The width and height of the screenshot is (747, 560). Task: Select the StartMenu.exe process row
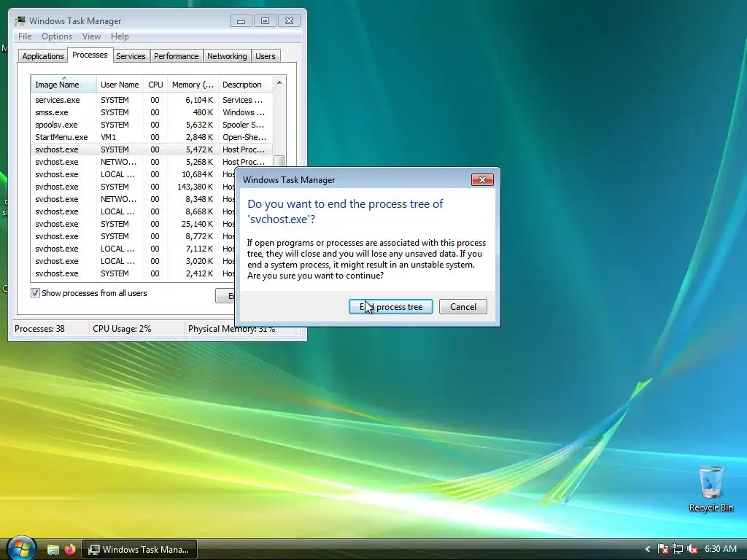click(152, 137)
